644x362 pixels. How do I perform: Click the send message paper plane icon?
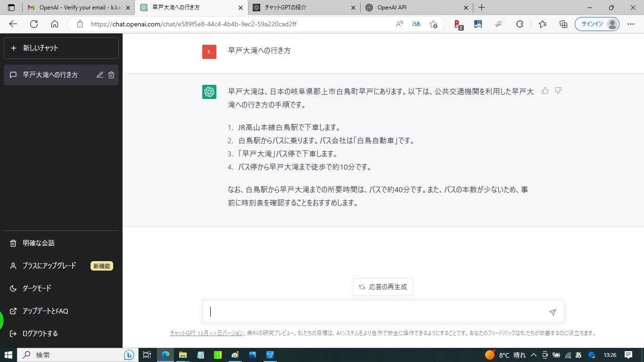(x=552, y=312)
